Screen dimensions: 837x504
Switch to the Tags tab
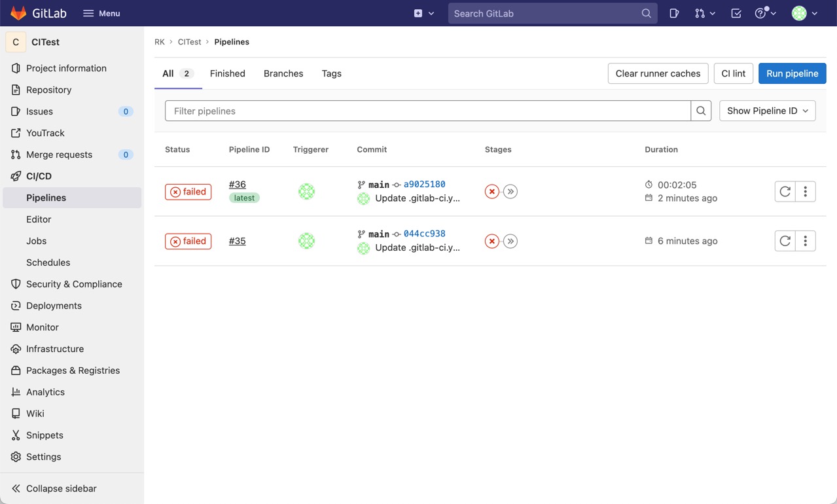coord(332,73)
